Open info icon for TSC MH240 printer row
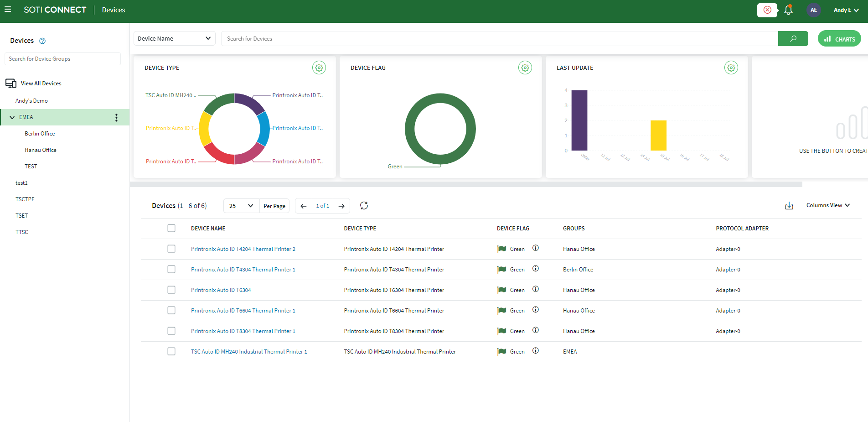The image size is (868, 422). click(x=536, y=351)
